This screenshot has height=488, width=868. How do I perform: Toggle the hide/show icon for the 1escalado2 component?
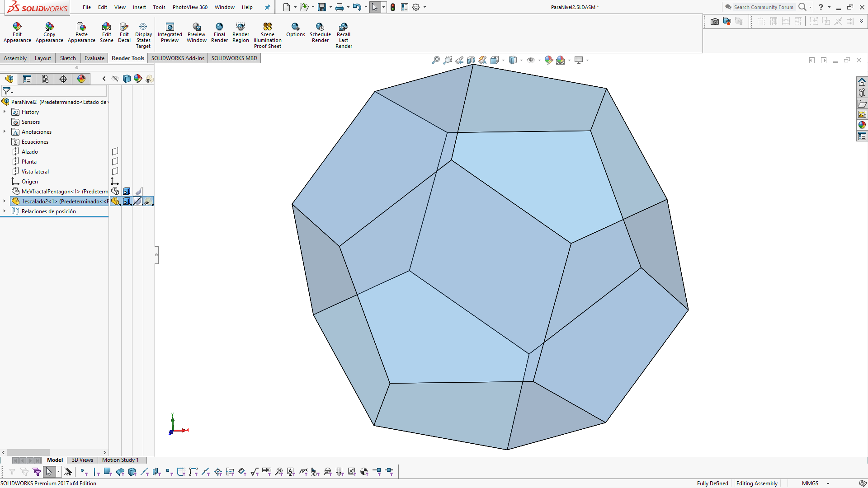coord(115,202)
